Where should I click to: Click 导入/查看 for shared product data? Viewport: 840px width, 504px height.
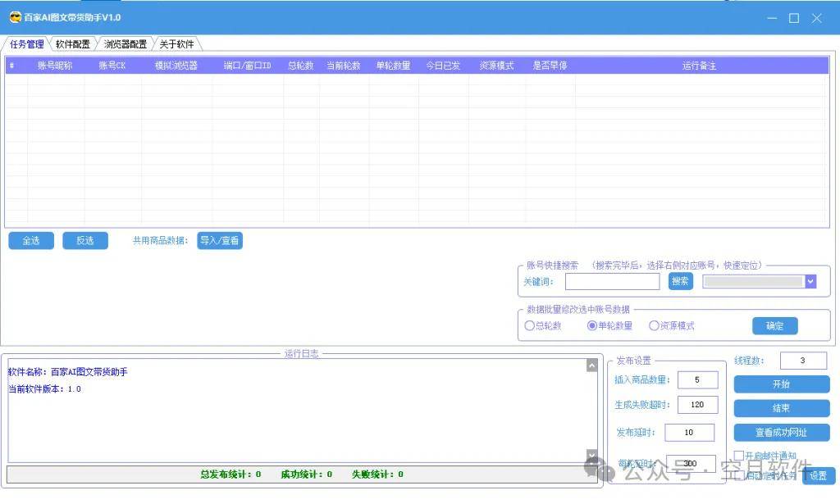click(220, 240)
